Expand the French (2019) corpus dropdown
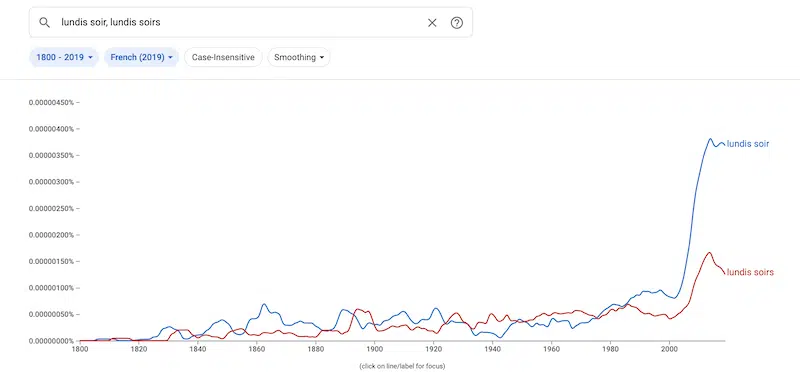 (x=141, y=57)
